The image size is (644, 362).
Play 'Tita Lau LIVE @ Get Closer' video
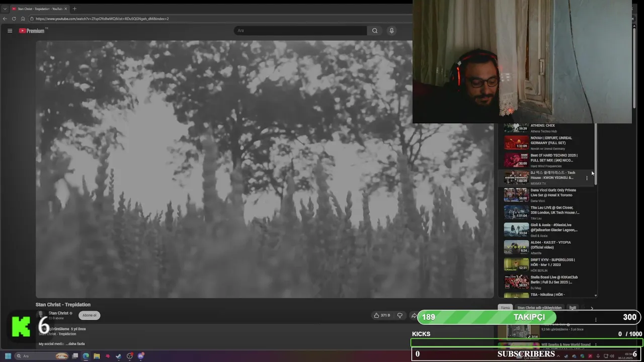pyautogui.click(x=554, y=210)
